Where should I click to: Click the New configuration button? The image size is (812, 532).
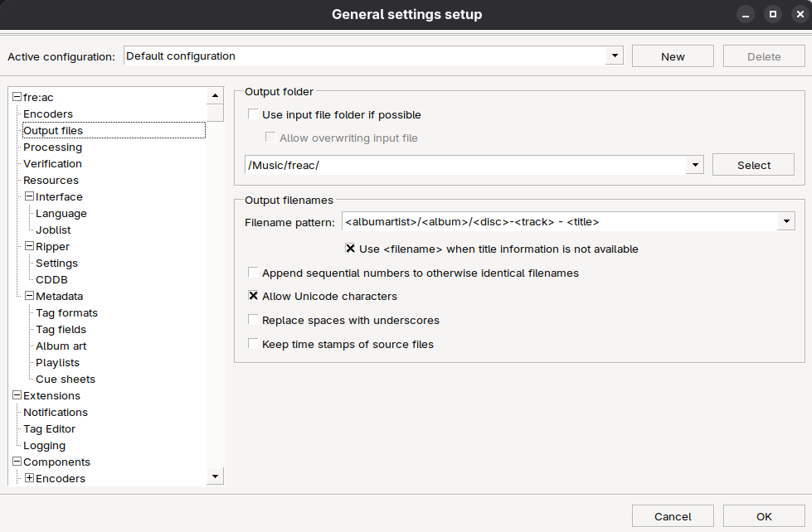click(x=672, y=56)
